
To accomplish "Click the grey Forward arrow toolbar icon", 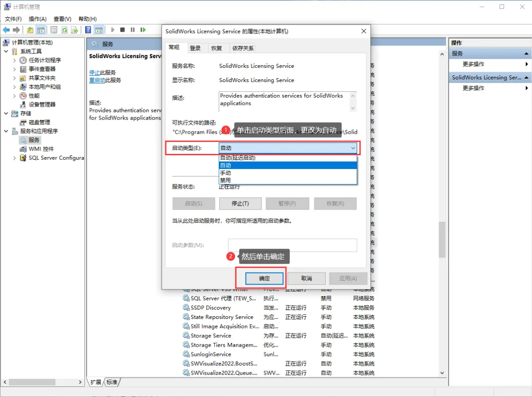I will point(16,30).
